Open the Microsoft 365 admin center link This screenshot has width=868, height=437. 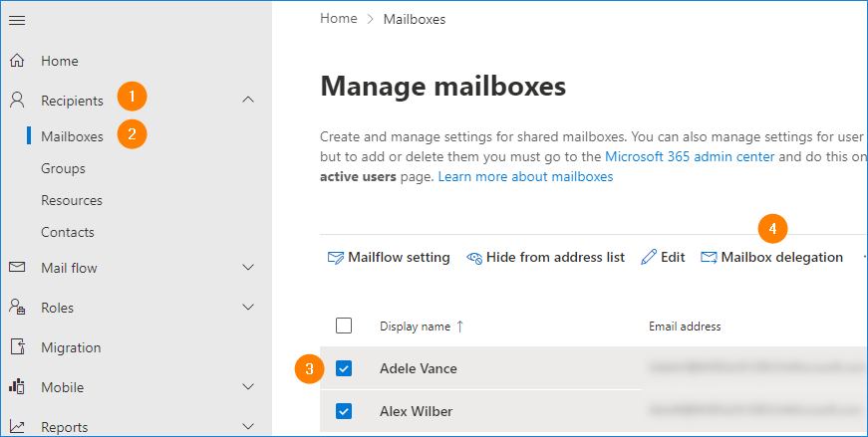pos(693,156)
